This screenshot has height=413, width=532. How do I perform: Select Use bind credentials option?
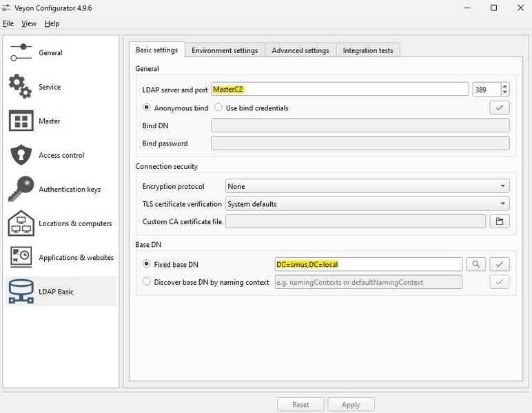pyautogui.click(x=218, y=108)
